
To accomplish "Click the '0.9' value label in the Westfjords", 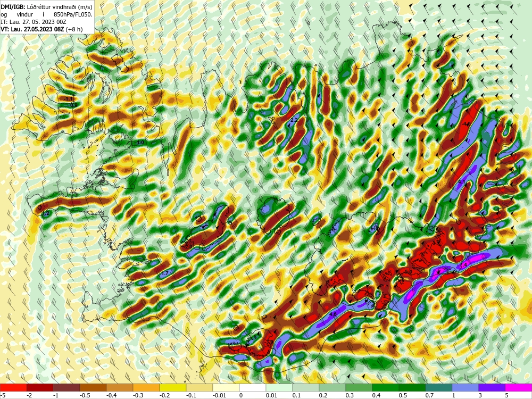I will (73, 105).
